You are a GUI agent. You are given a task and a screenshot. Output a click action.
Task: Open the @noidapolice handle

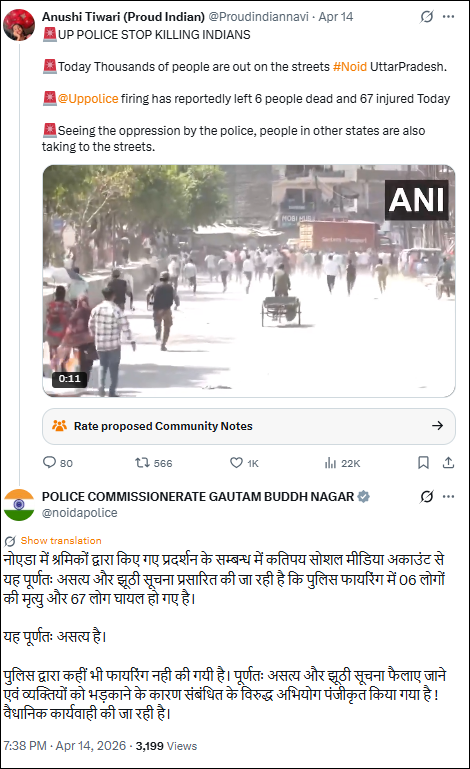click(79, 513)
